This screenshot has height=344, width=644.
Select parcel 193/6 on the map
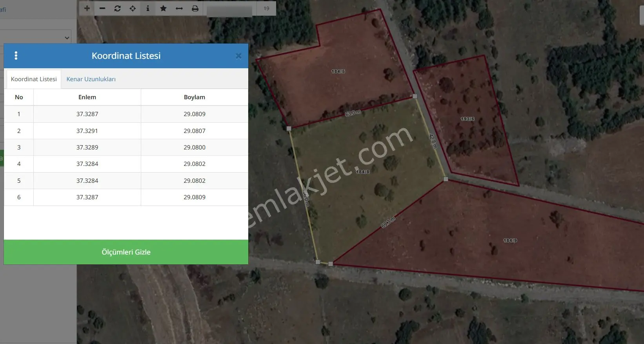(467, 119)
